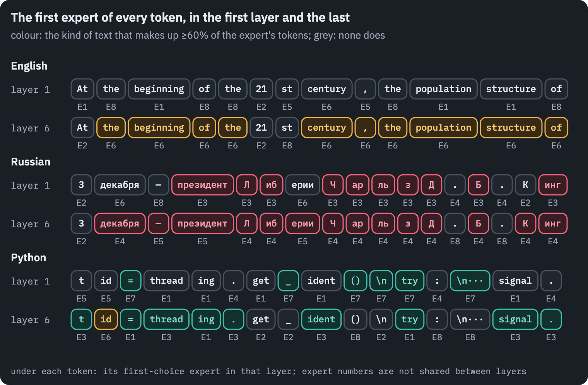Click the 'layer 6' label in Russian section
This screenshot has width=588, height=385.
pyautogui.click(x=30, y=224)
